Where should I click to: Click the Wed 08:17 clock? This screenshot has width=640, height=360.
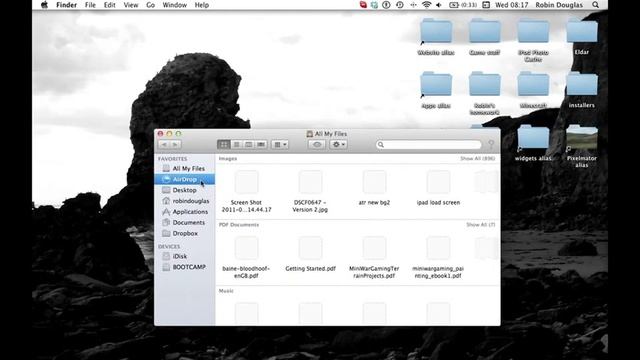tap(511, 5)
